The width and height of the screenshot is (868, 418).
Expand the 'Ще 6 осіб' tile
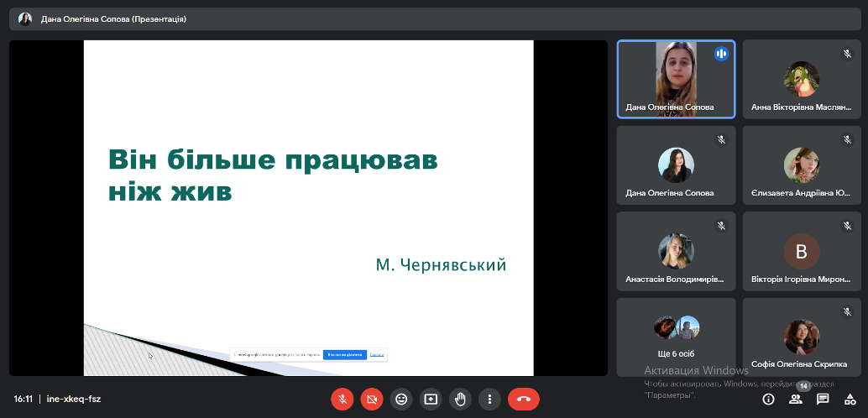point(676,337)
